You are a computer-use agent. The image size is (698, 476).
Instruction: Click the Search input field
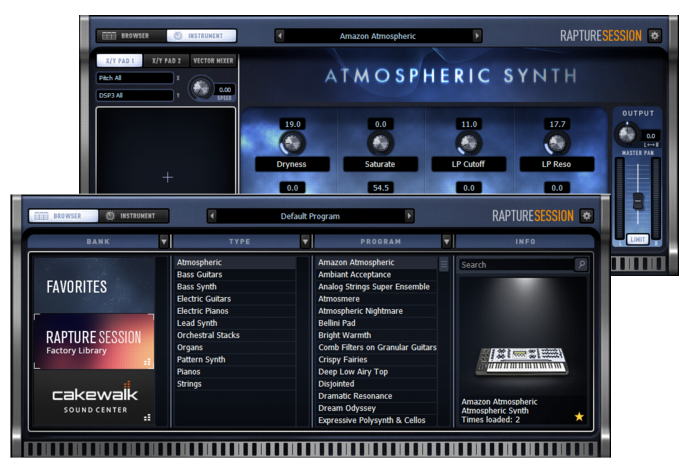[517, 264]
